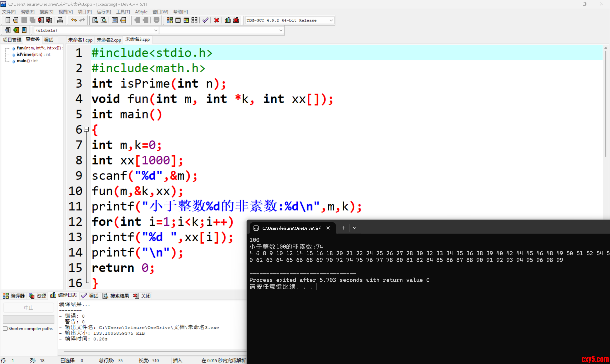Click the Undo arrow icon
The width and height of the screenshot is (610, 364).
[74, 20]
